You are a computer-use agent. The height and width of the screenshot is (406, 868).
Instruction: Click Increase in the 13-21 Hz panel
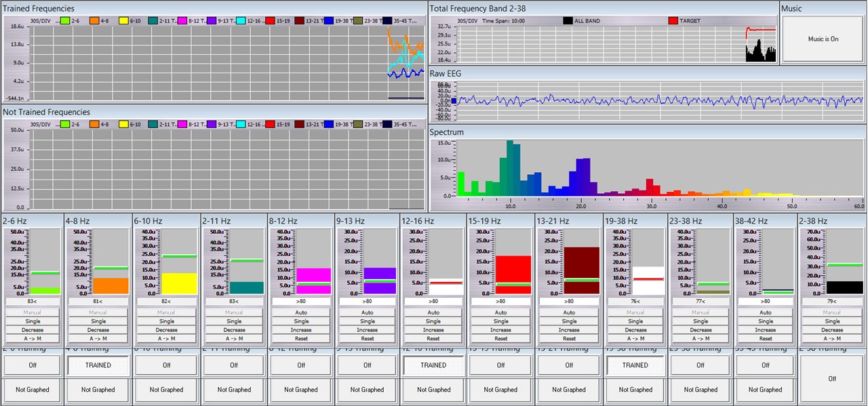pos(569,330)
